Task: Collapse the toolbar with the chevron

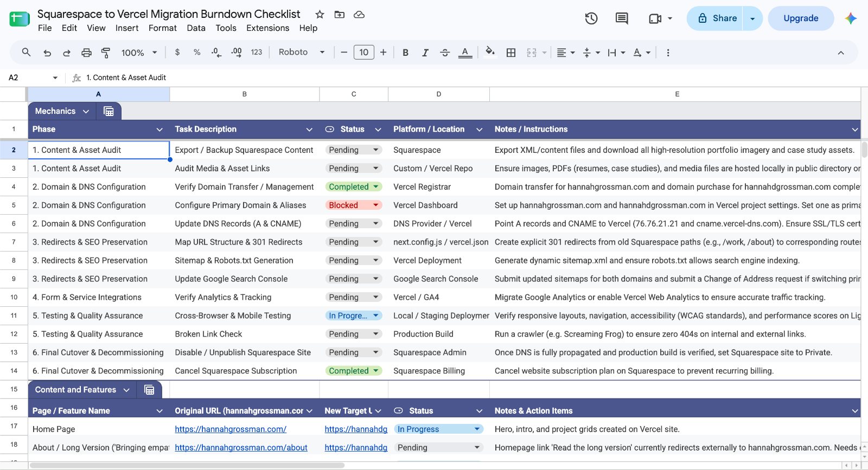Action: (841, 53)
